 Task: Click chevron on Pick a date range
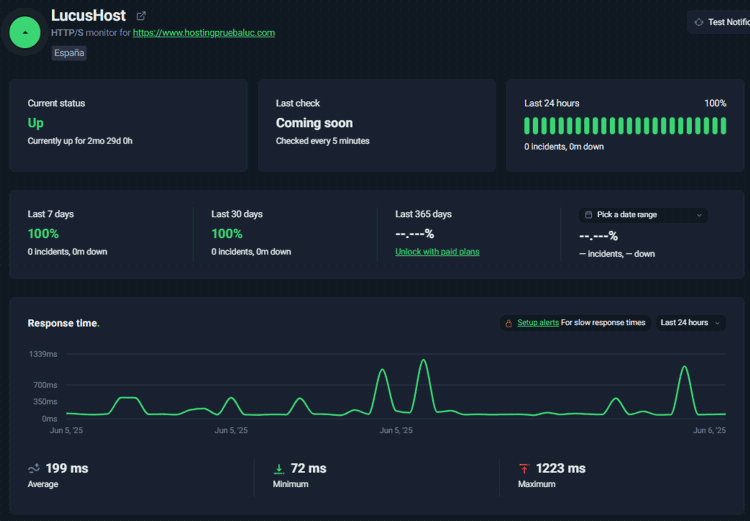(699, 215)
